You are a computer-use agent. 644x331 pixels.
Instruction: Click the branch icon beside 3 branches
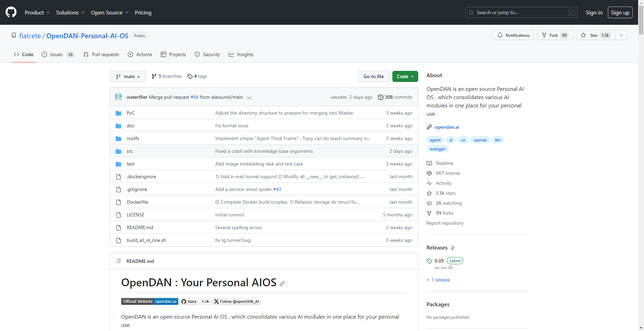(154, 76)
